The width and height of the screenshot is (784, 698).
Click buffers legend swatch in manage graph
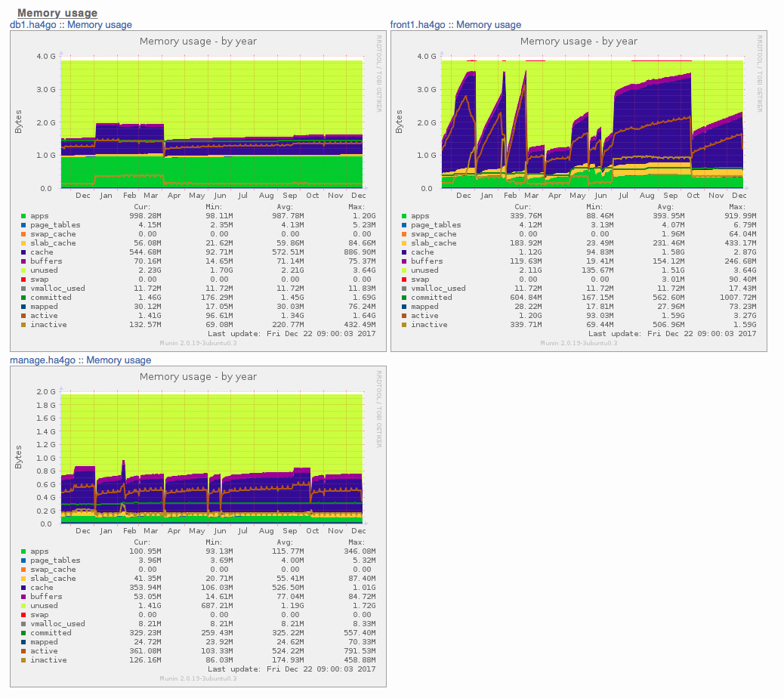[23, 597]
